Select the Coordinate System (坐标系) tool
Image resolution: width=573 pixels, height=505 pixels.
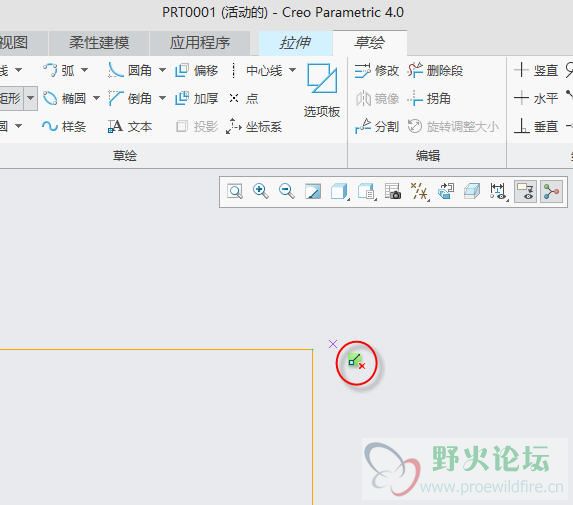coord(254,126)
